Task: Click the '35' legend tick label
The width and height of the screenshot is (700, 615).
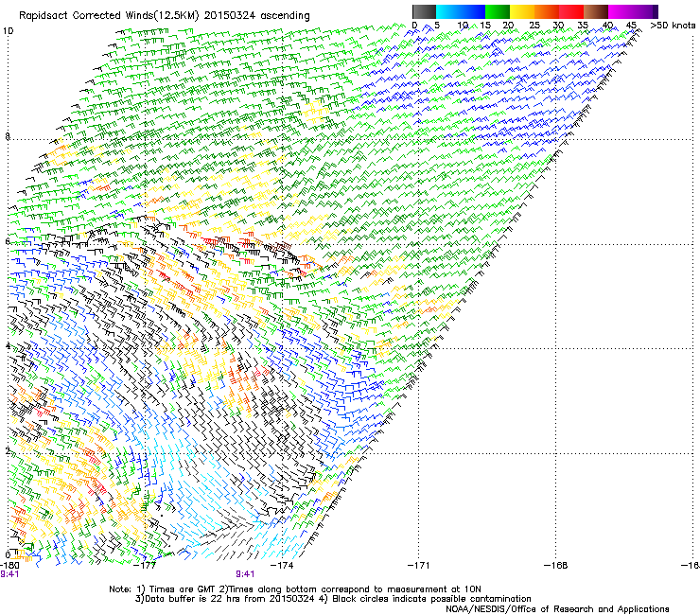Action: tap(583, 26)
